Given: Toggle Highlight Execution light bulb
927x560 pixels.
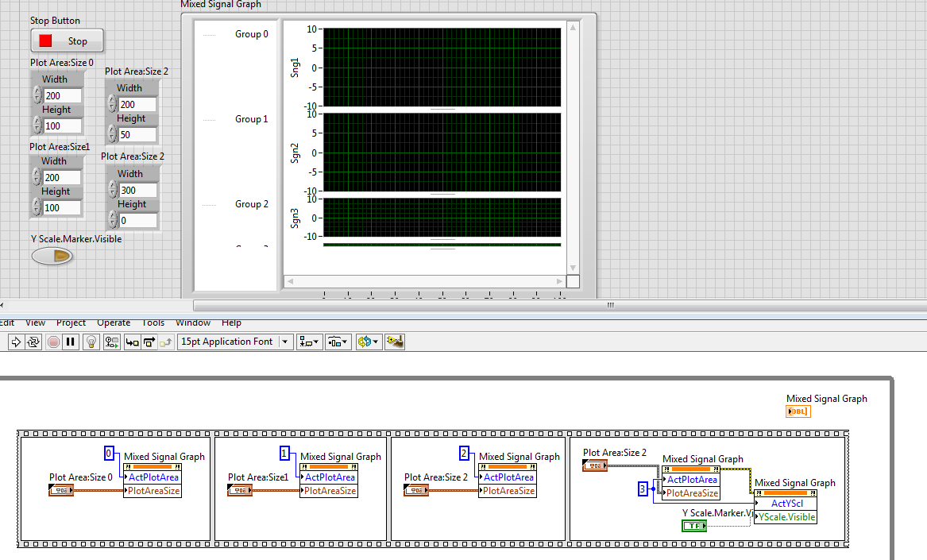Looking at the screenshot, I should click(x=91, y=342).
